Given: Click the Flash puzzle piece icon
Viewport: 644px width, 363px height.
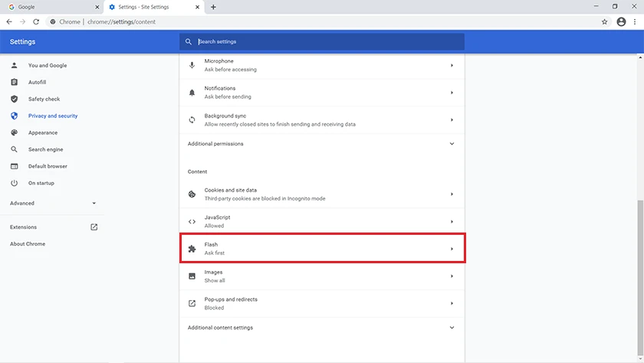Looking at the screenshot, I should [x=192, y=249].
